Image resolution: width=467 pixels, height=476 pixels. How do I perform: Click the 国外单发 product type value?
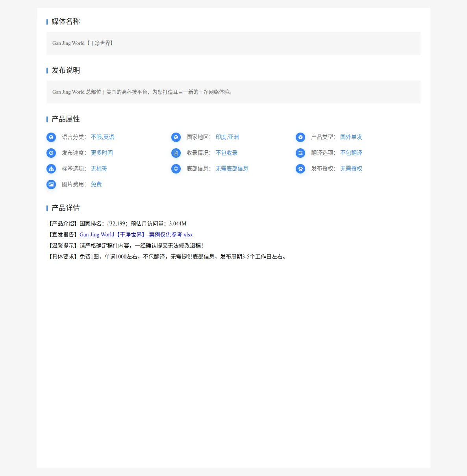(x=351, y=137)
